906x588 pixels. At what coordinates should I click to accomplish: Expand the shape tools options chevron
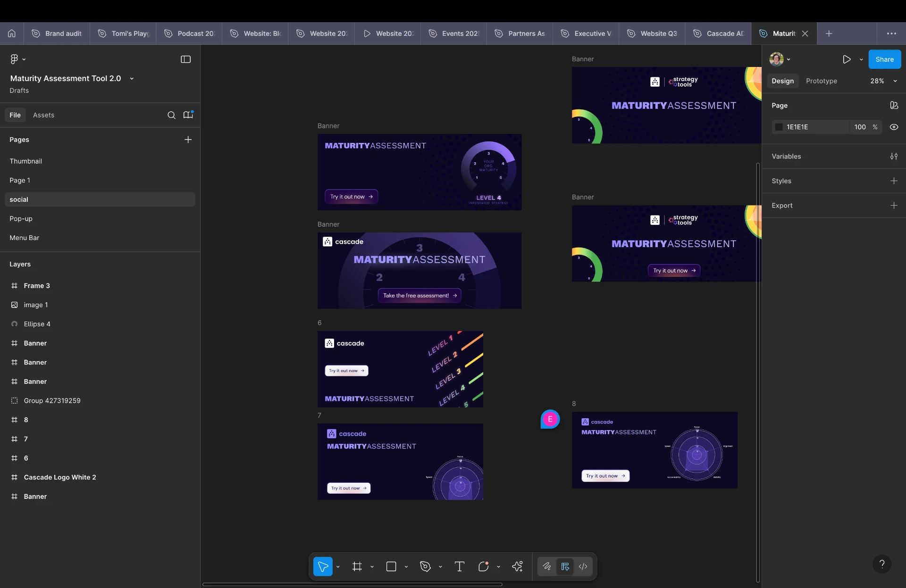click(x=406, y=567)
